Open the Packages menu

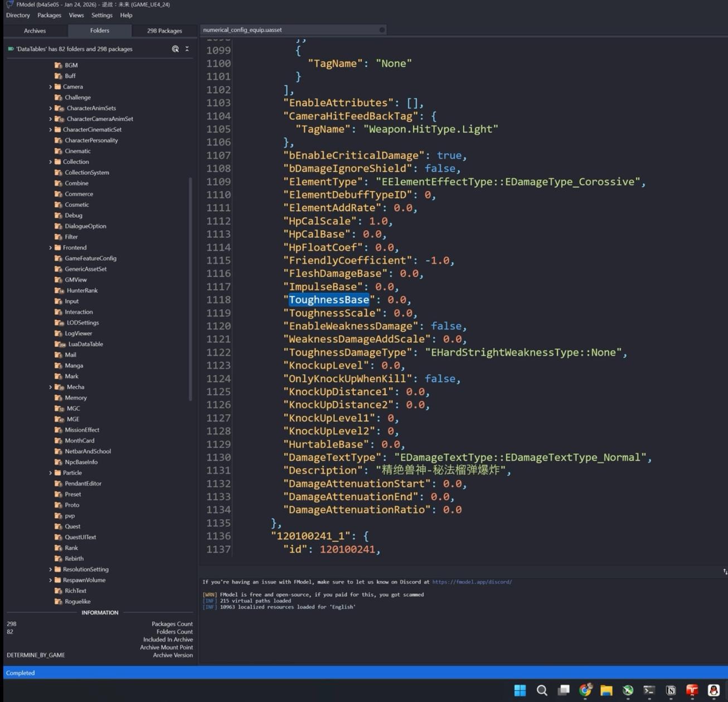point(49,16)
